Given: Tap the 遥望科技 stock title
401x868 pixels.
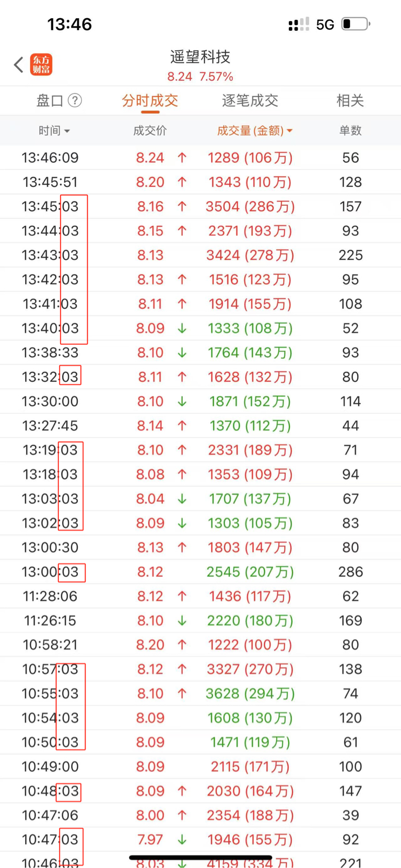Looking at the screenshot, I should point(200,56).
